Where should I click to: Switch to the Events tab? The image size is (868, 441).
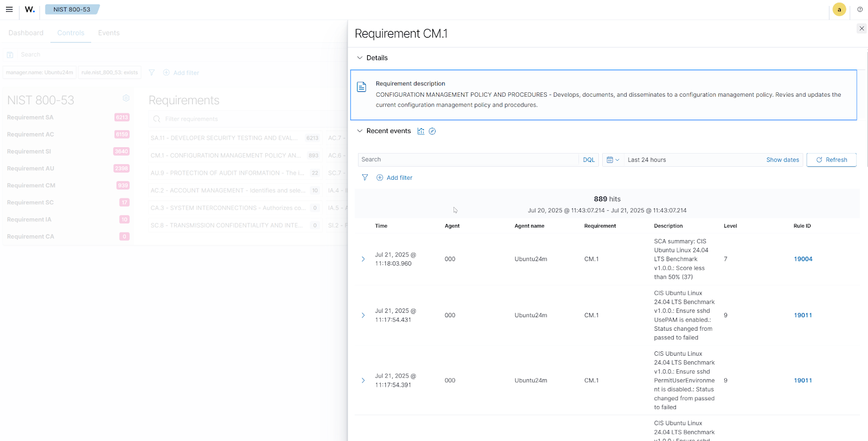[x=108, y=33]
